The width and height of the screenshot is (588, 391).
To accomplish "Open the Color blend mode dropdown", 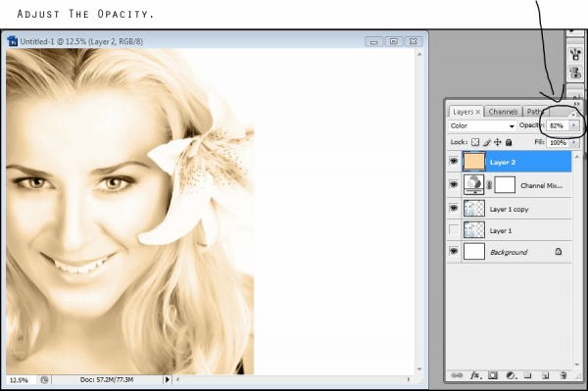I will coord(482,126).
